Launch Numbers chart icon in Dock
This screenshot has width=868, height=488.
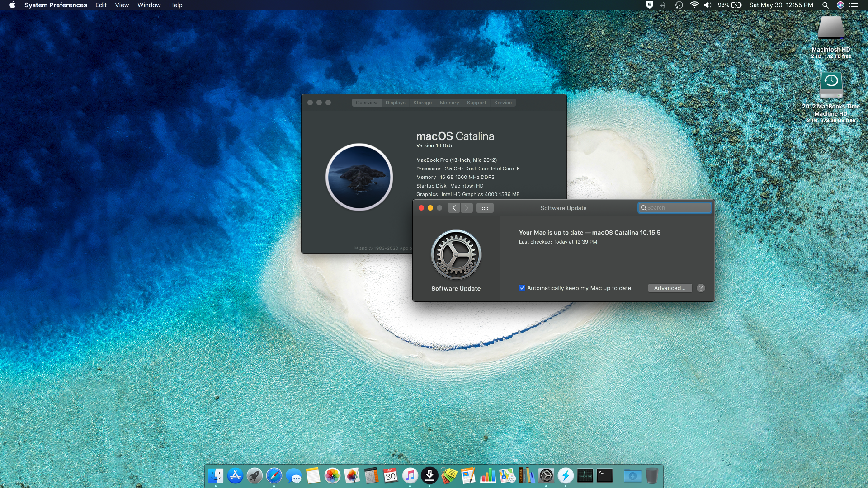488,475
